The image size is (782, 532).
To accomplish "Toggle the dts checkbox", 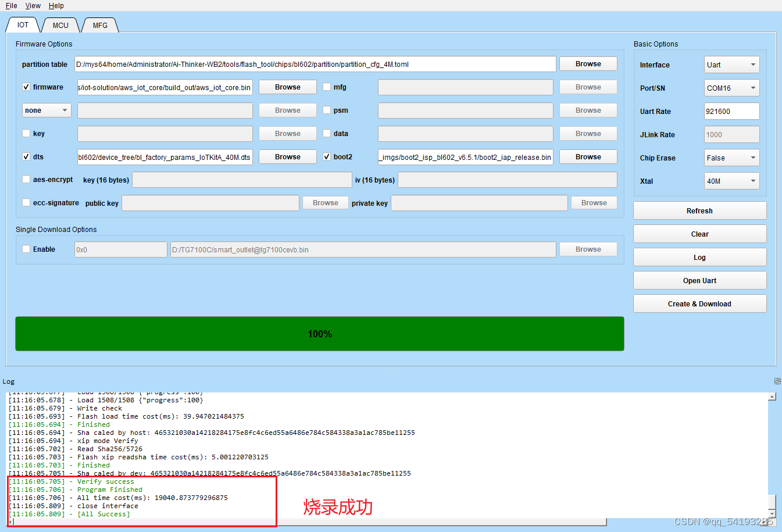I will 26,156.
